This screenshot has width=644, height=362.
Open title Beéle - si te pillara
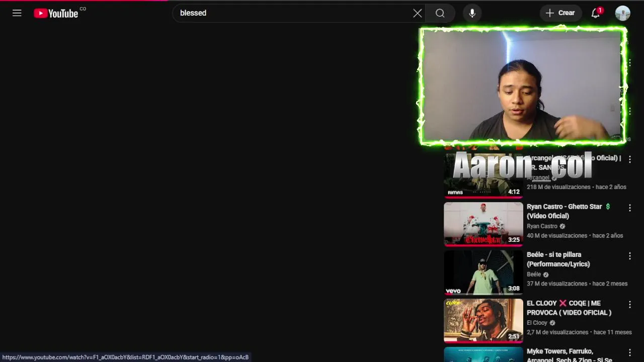(558, 259)
